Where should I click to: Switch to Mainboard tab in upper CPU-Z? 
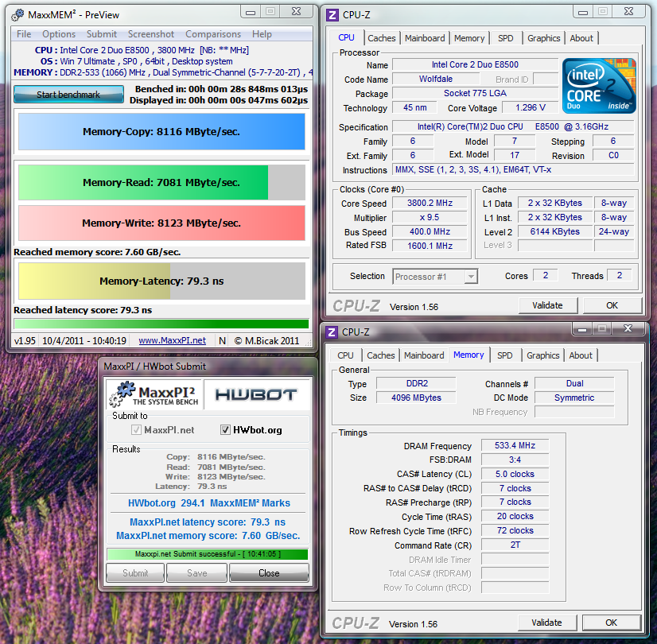click(425, 38)
